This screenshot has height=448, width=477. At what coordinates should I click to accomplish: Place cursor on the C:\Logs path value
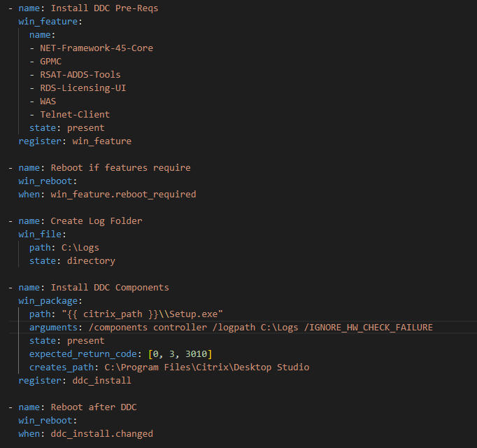(80, 248)
